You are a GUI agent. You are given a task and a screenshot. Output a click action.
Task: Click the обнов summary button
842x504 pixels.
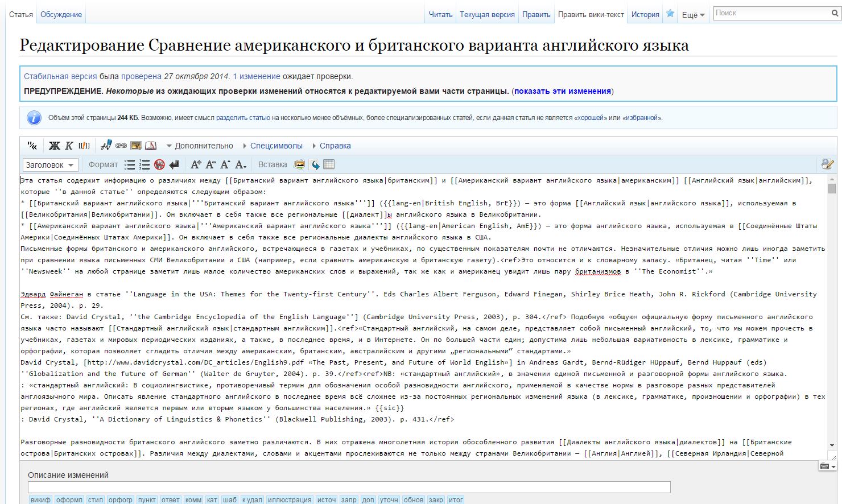coord(414,499)
